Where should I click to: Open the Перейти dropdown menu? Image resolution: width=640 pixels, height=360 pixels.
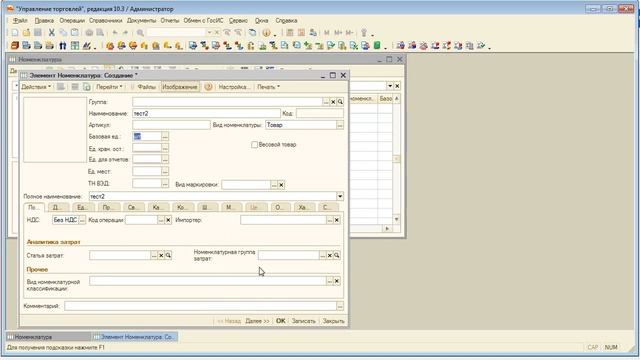point(109,87)
